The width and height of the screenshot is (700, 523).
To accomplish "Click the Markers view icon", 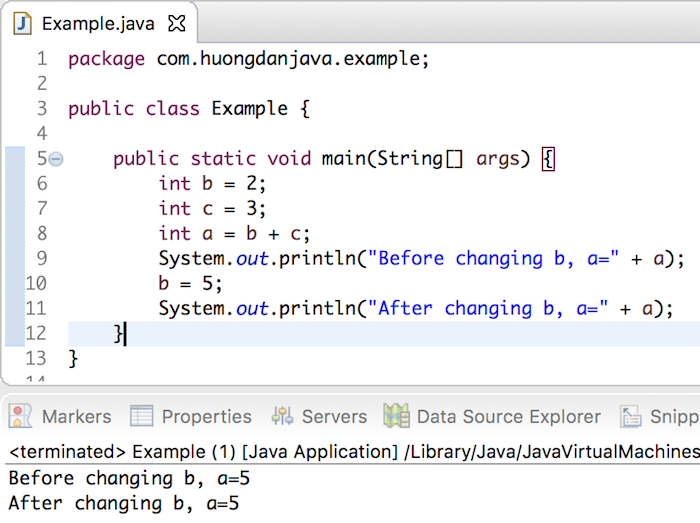I will coord(20,416).
